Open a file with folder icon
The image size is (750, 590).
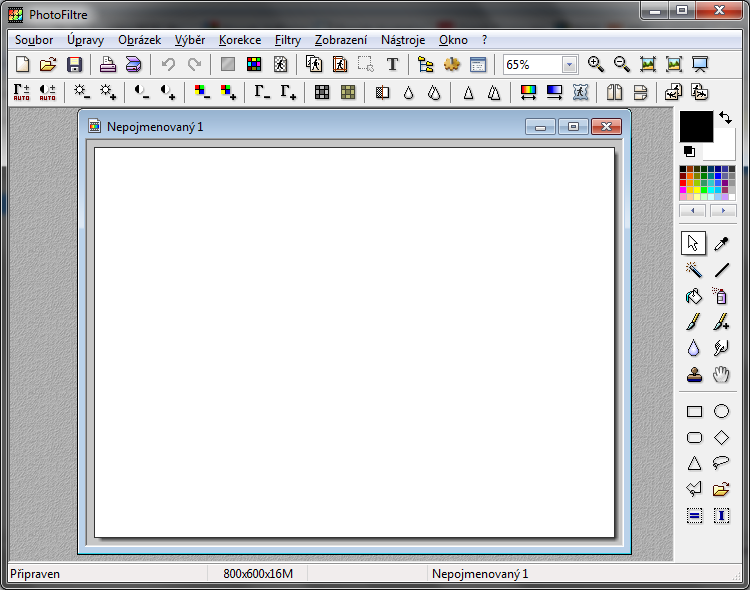pos(48,64)
